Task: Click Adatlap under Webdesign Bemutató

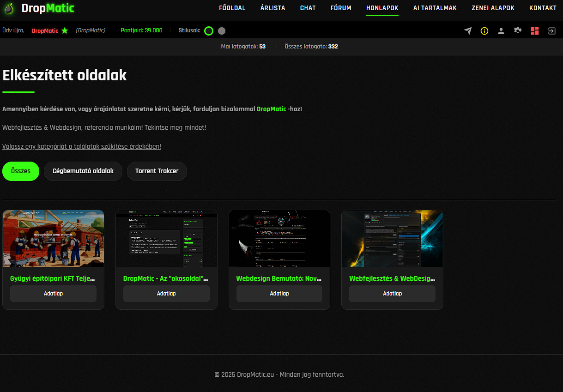Action: 279,294
